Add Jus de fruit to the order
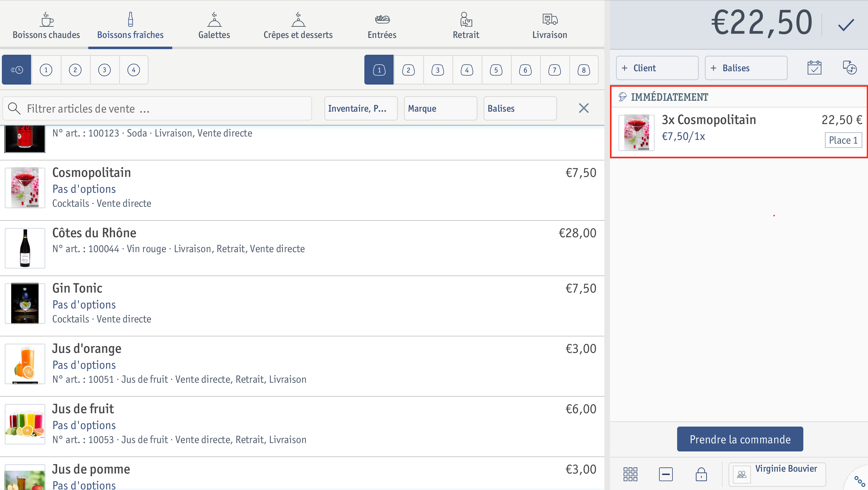The width and height of the screenshot is (868, 490). pyautogui.click(x=302, y=427)
